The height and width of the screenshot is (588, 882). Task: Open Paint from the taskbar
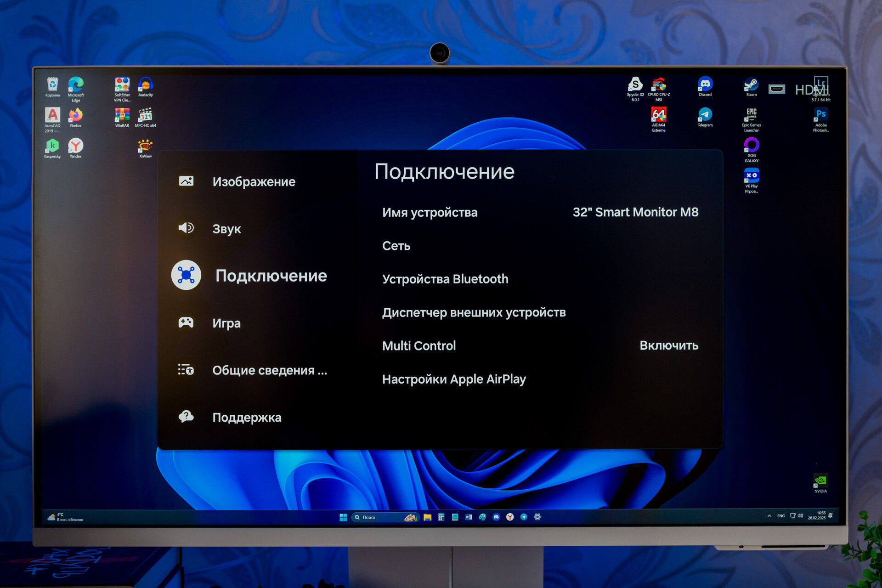click(x=482, y=517)
